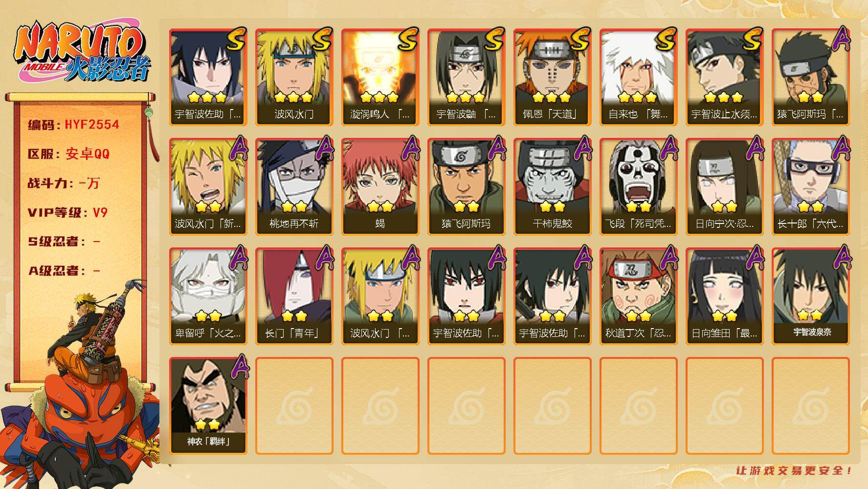Open the 佩恩「天道」 ninja card

pyautogui.click(x=552, y=77)
